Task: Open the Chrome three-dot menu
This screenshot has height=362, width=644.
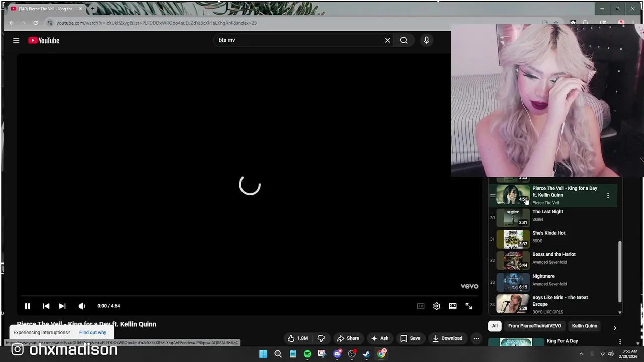Action: (x=633, y=23)
